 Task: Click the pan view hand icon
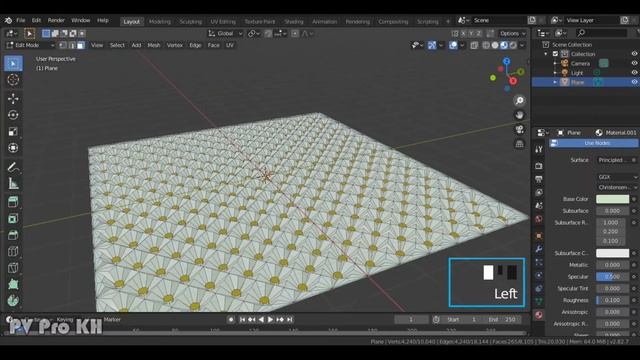click(519, 115)
